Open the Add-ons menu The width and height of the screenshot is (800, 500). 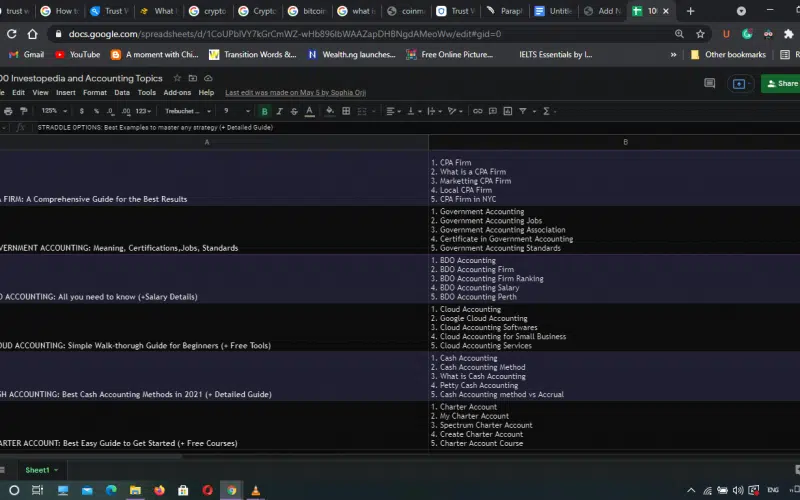pos(177,92)
